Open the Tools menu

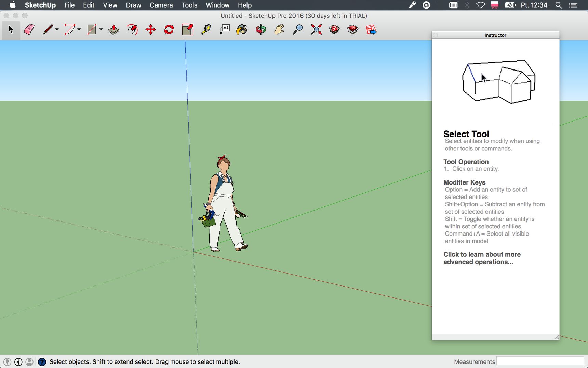coord(189,5)
